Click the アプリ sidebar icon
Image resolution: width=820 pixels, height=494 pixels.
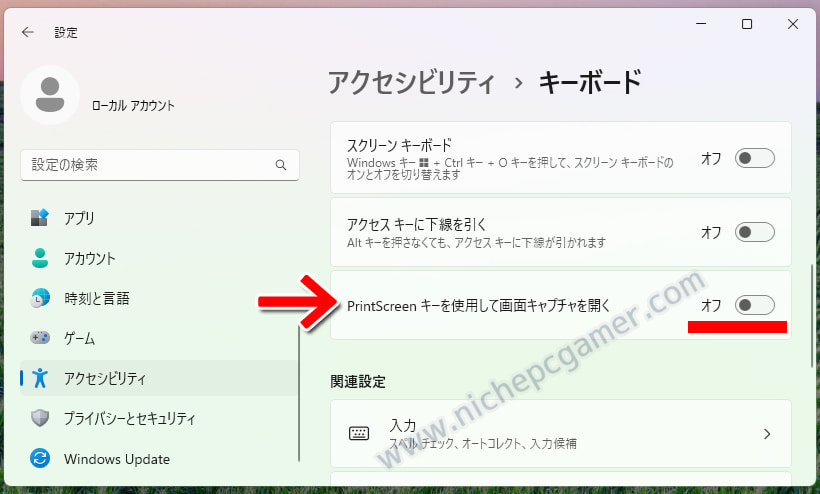click(40, 217)
